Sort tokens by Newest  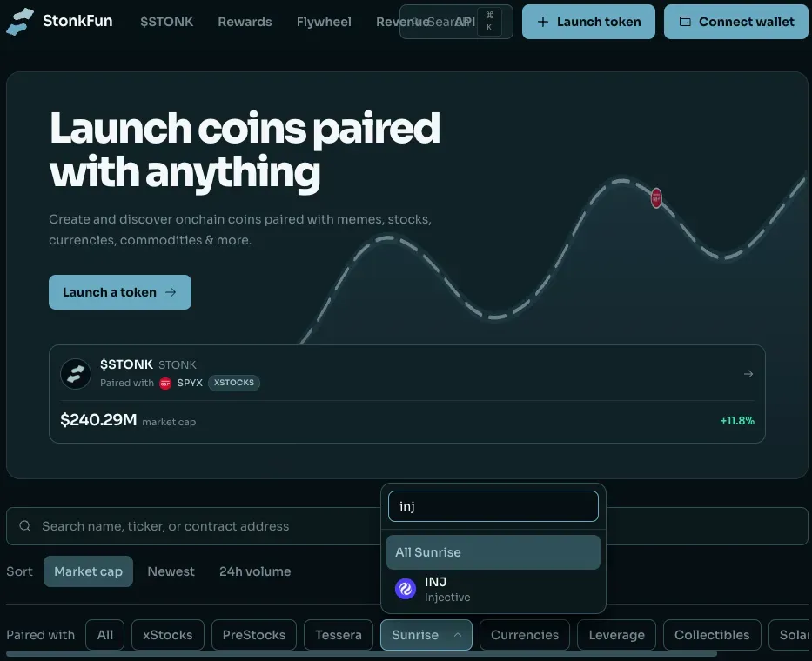[x=171, y=571]
